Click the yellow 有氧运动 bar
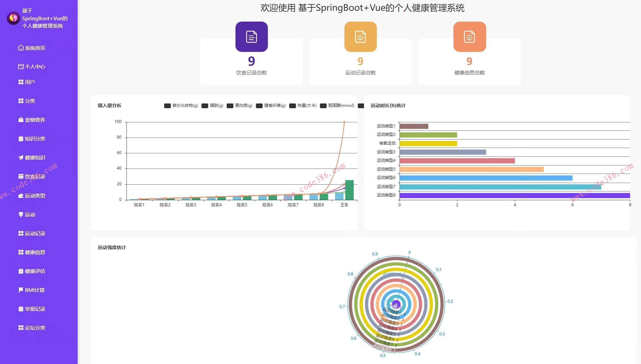 (428, 143)
